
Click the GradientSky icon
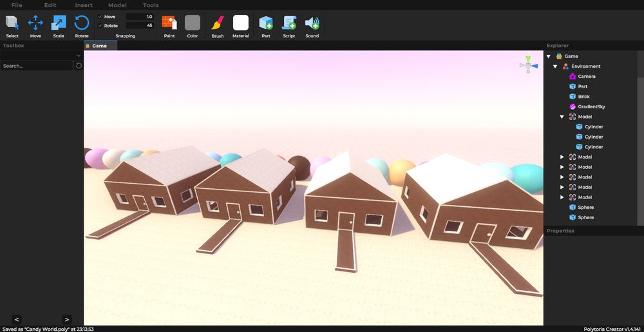(572, 106)
